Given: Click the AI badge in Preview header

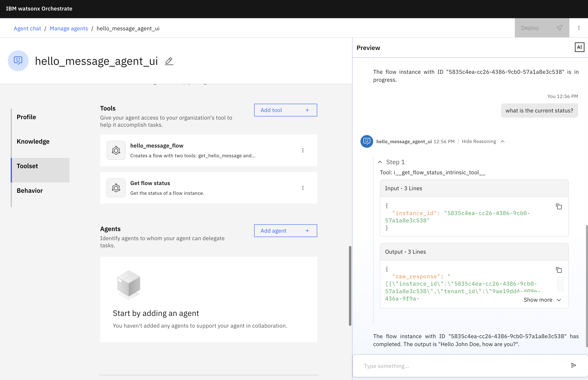Looking at the screenshot, I should [x=579, y=47].
